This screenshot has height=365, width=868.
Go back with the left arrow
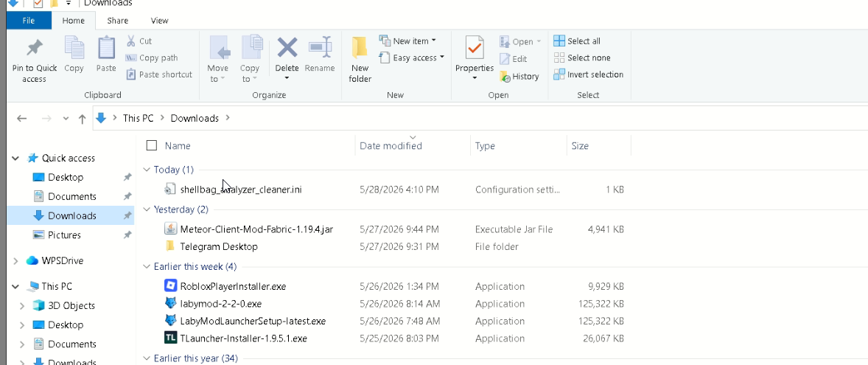21,119
